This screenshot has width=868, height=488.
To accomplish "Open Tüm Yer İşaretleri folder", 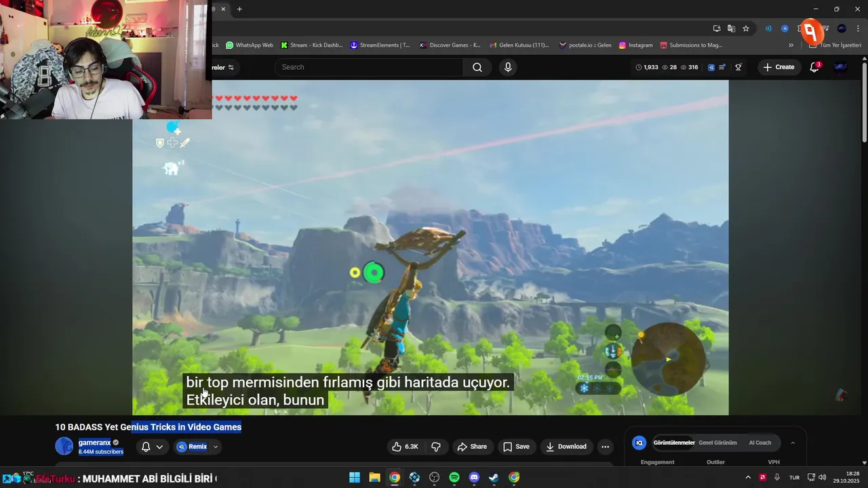I will (835, 45).
